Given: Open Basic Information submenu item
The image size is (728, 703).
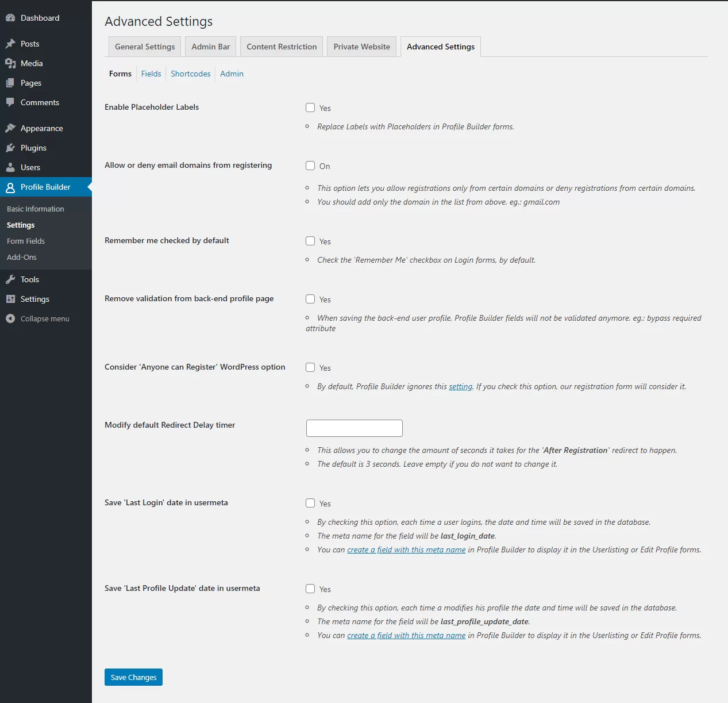Looking at the screenshot, I should (36, 209).
